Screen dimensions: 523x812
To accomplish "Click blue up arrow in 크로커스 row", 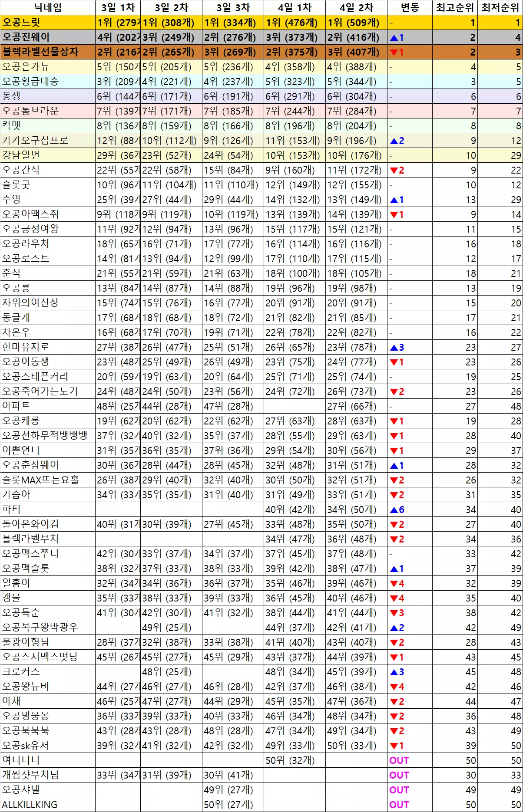I will [394, 672].
